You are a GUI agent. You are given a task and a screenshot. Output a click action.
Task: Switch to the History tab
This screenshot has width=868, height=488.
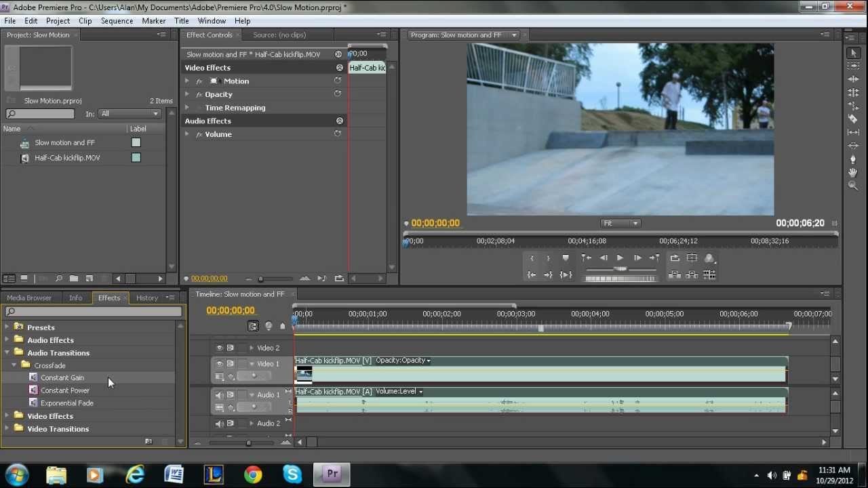[147, 298]
